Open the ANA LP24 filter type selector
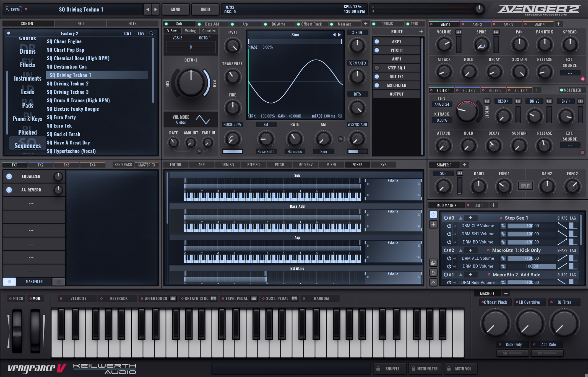The width and height of the screenshot is (588, 377). point(442,104)
